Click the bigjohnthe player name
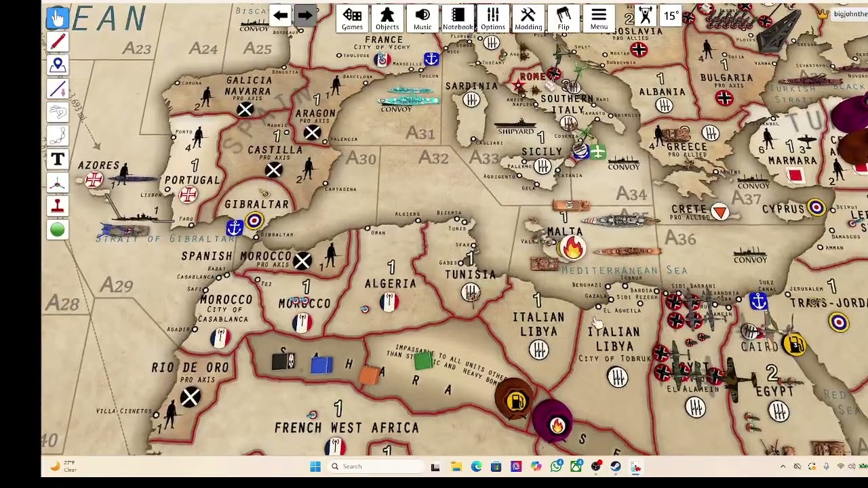Image resolution: width=868 pixels, height=488 pixels. 850,14
